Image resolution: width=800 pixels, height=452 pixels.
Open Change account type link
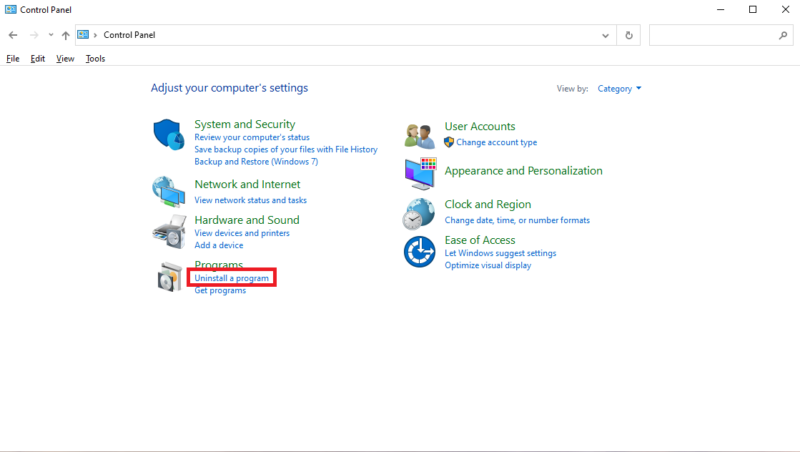496,142
